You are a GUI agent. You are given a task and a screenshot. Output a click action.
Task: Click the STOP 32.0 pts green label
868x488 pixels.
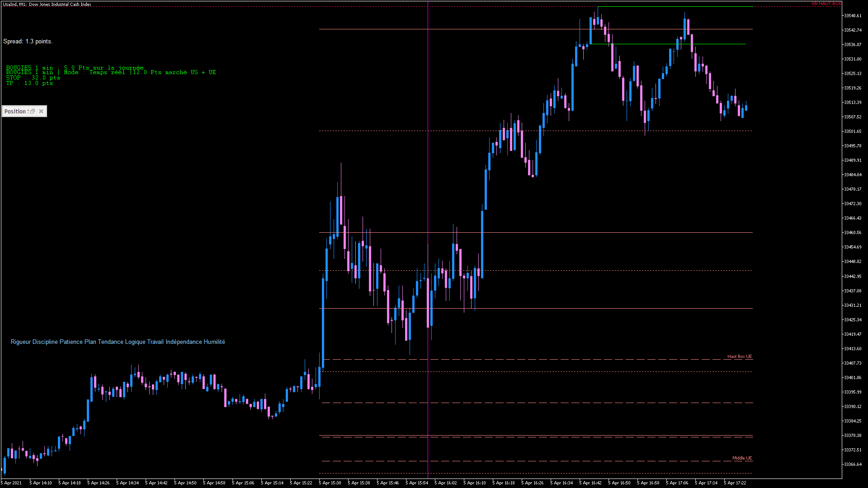(33, 78)
